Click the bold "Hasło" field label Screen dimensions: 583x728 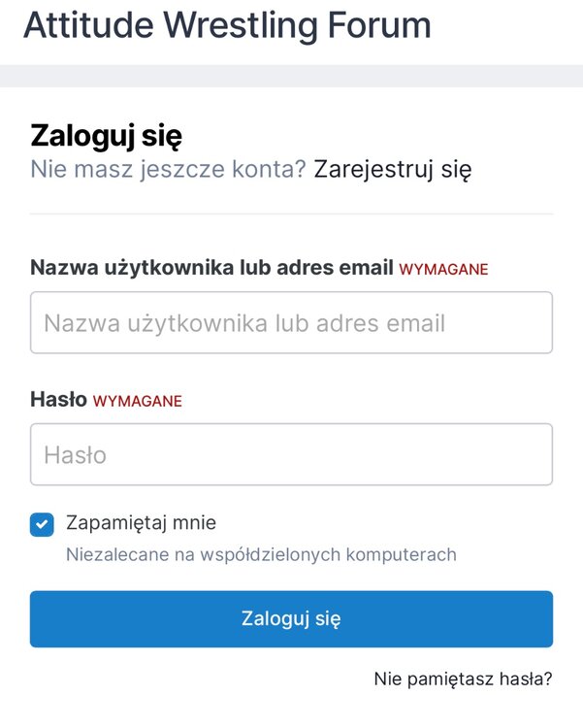[58, 400]
